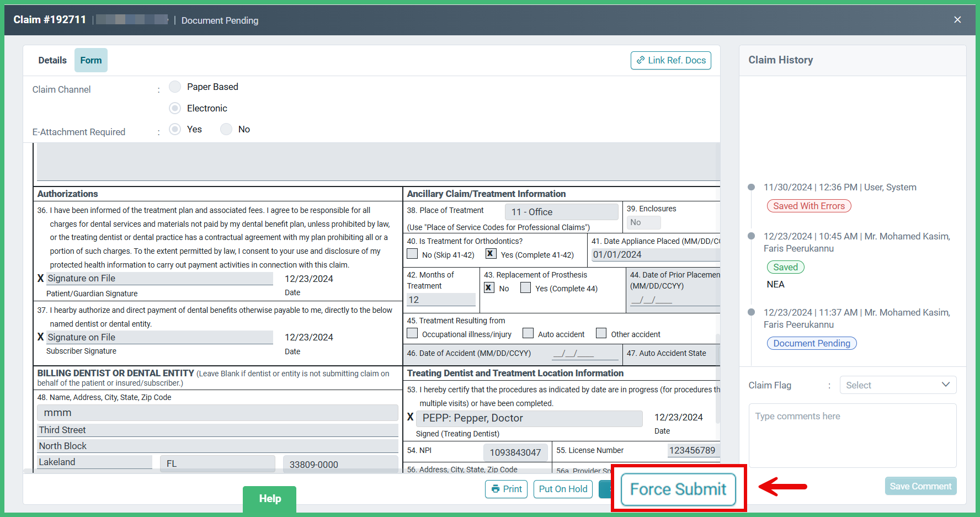Viewport: 980px width, 517px height.
Task: Open the Claim Flag Select dropdown
Action: click(898, 385)
